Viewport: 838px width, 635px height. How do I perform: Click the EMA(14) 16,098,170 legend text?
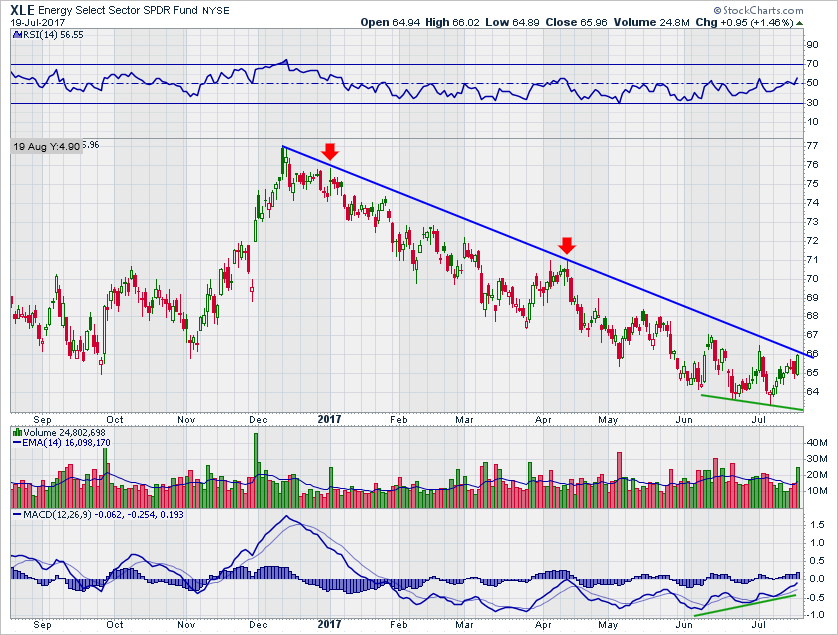coord(66,443)
